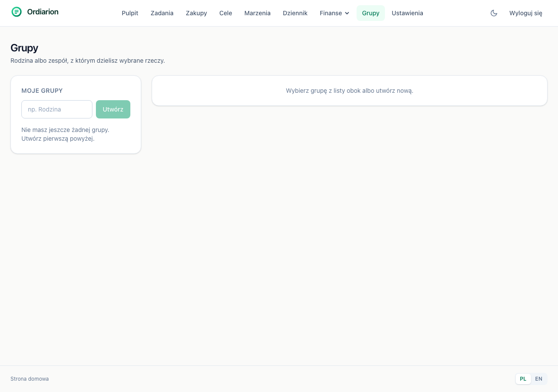The height and width of the screenshot is (392, 558).
Task: Click 'Nie masz jeszcze żadnej grupy' text
Action: [x=65, y=134]
